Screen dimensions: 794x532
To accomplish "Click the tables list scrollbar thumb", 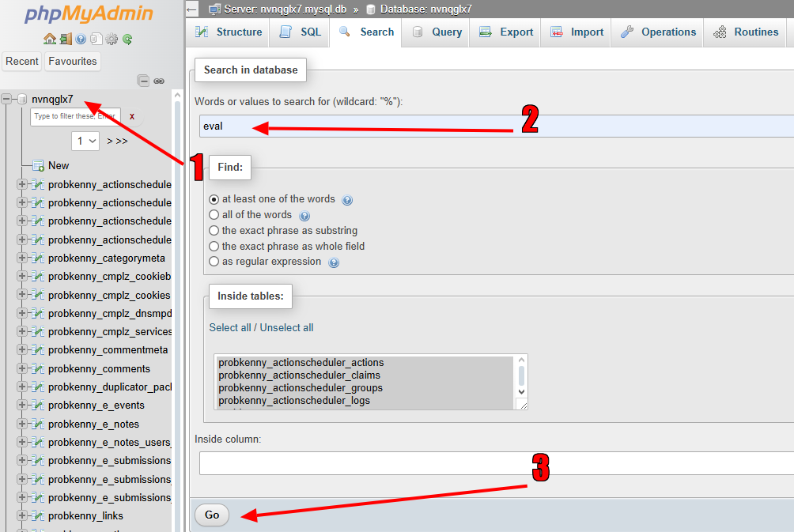I will [521, 374].
